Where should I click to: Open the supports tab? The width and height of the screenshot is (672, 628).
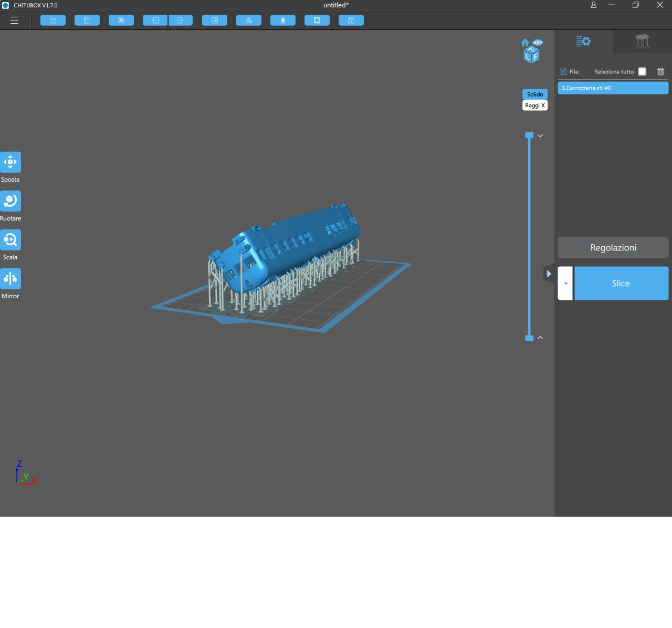tap(642, 41)
